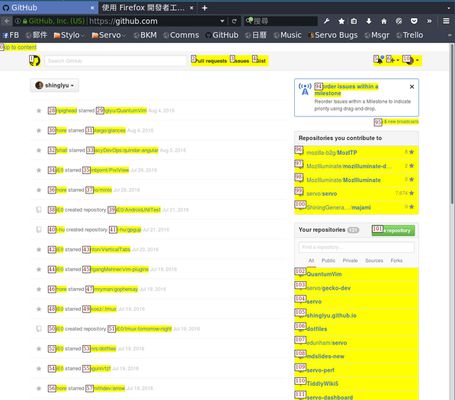
Task: Open 'Reorder issues within a milestone' link
Action: [347, 90]
